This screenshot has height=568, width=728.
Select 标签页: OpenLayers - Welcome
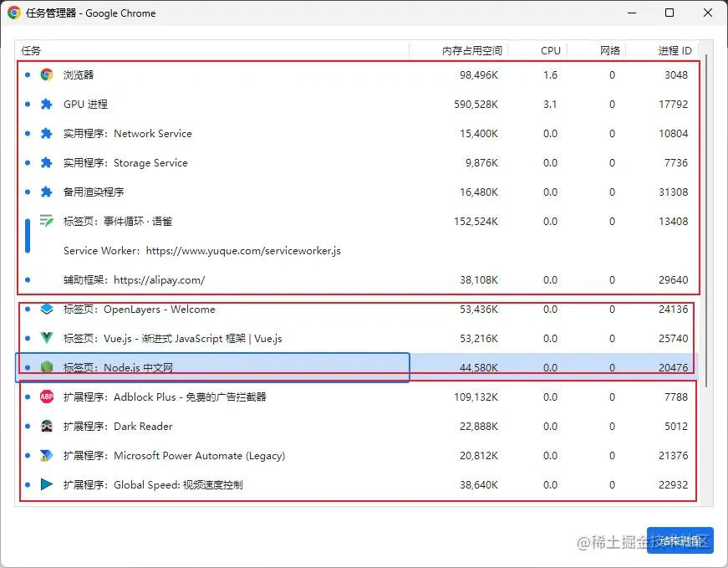click(140, 310)
